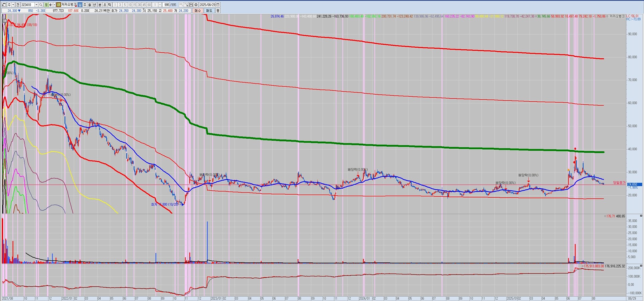Click the add indicator line icon

pyautogui.click(x=186, y=5)
